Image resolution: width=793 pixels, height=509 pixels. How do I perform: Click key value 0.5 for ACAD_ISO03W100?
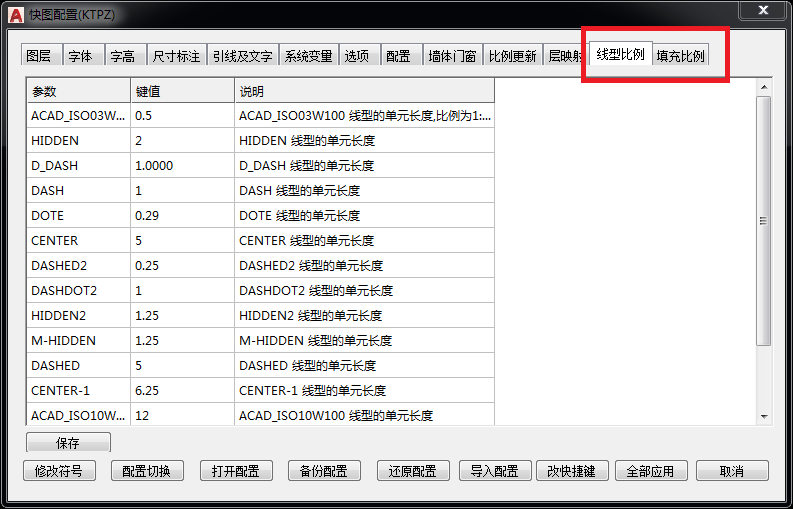click(183, 116)
